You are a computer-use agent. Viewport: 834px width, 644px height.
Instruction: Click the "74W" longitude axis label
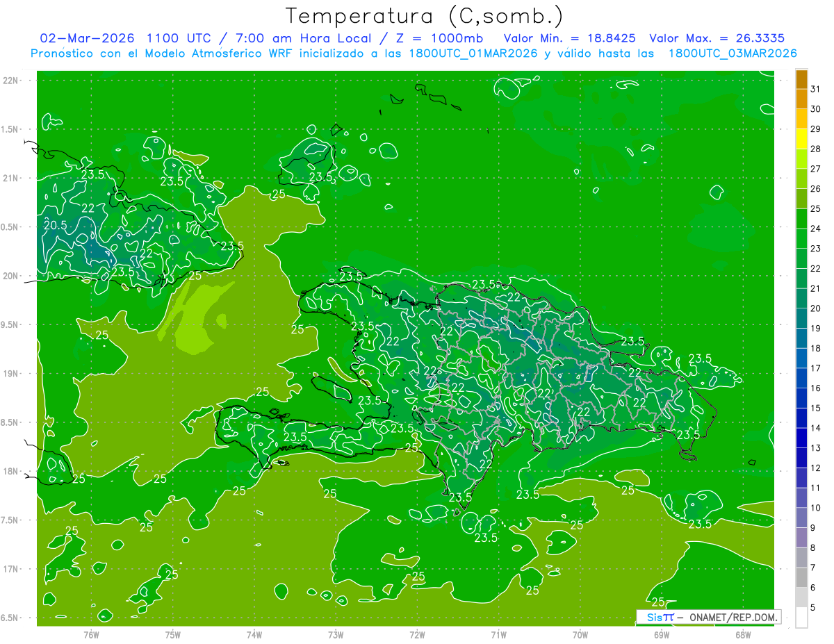coord(254,634)
